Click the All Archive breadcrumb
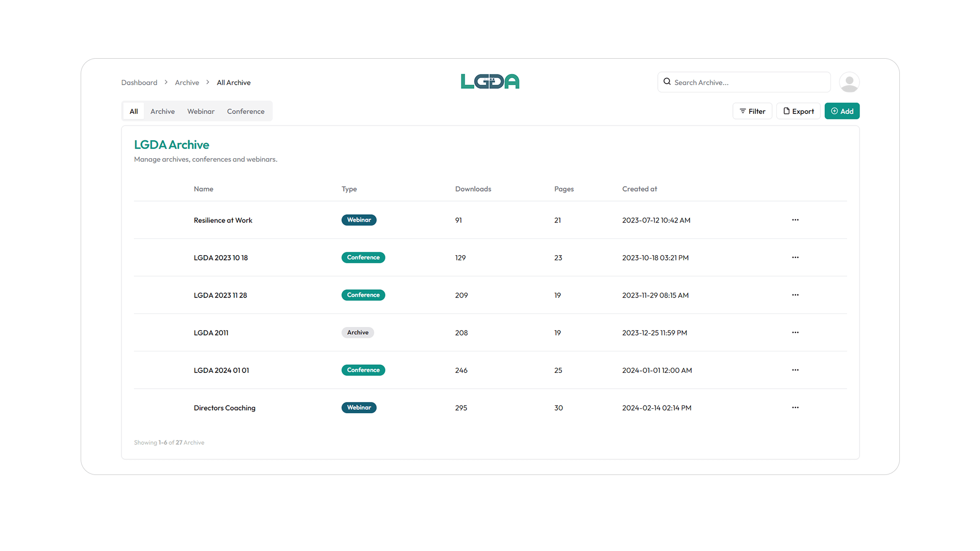 pyautogui.click(x=234, y=83)
